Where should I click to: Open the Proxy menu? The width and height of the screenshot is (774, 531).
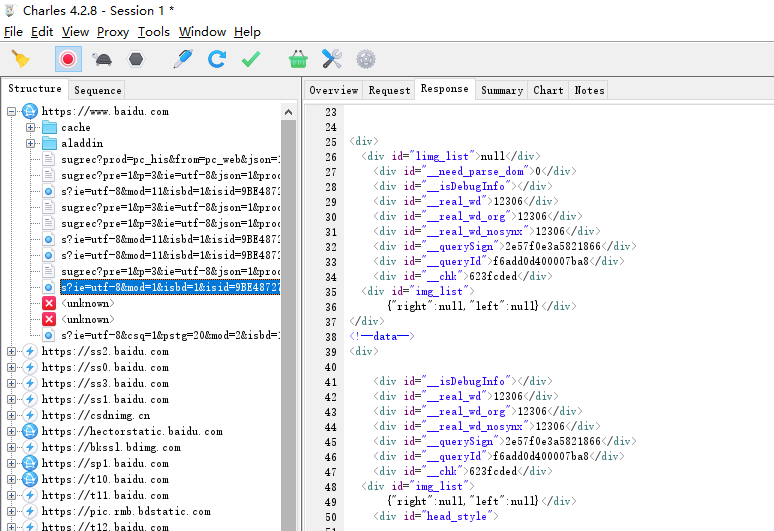[x=113, y=32]
